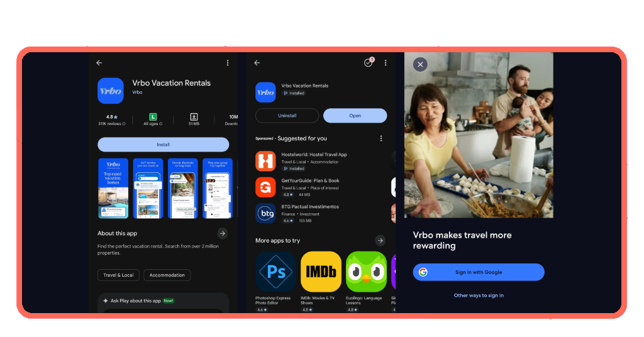Screen dimensions: 644x337
Task: Open Other ways to sign in
Action: click(x=479, y=296)
